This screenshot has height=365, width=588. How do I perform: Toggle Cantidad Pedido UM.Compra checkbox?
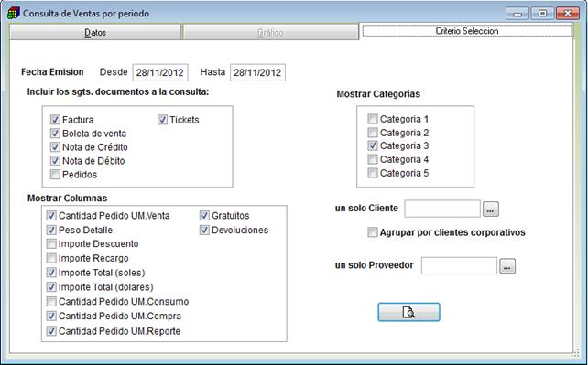pos(51,316)
